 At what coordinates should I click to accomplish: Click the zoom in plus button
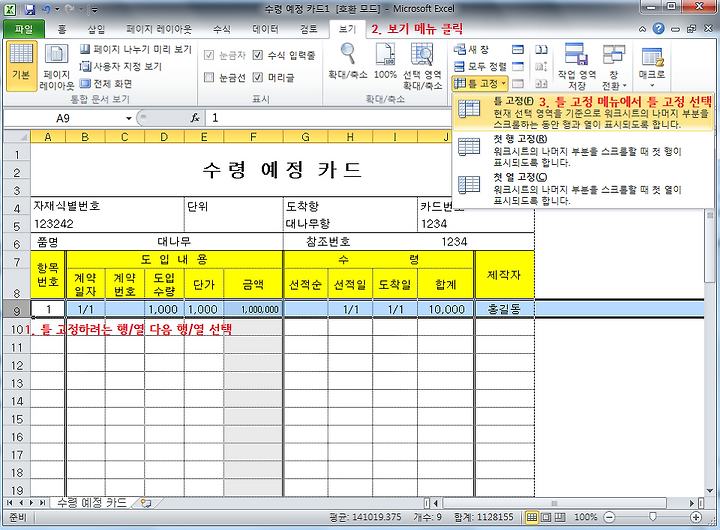click(696, 518)
